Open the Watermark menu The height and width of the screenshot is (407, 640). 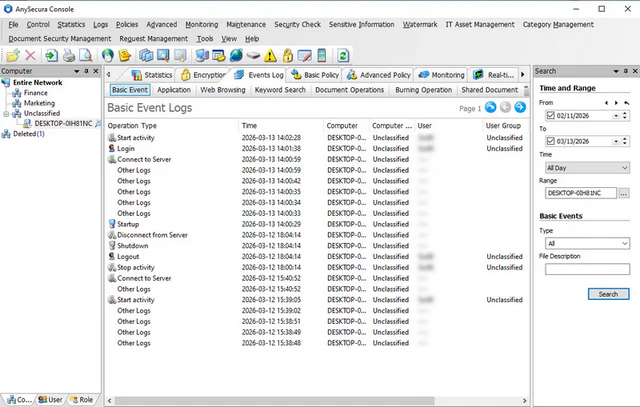(420, 24)
